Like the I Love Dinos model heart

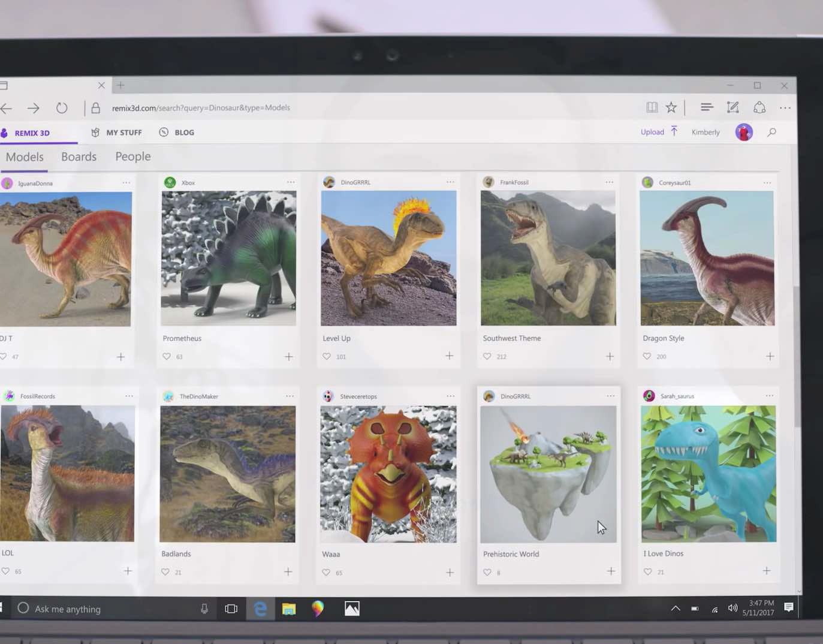(x=647, y=572)
